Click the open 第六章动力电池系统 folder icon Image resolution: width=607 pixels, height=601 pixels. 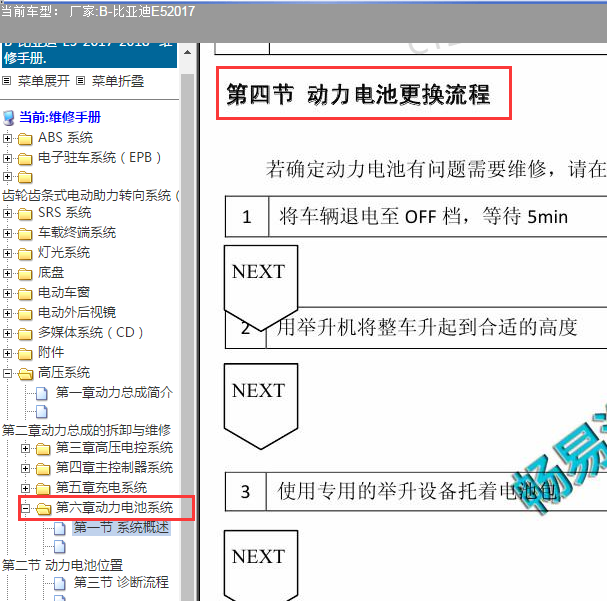click(x=43, y=509)
